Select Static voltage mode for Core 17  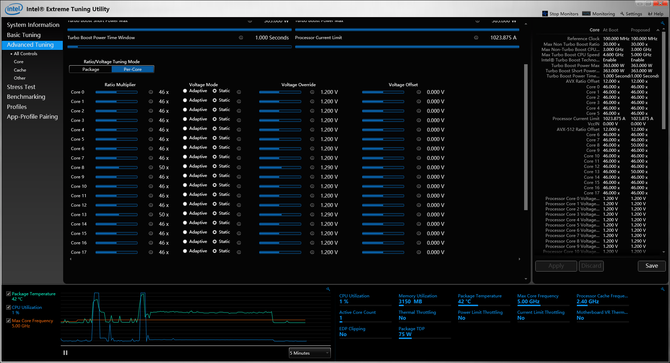(x=215, y=251)
